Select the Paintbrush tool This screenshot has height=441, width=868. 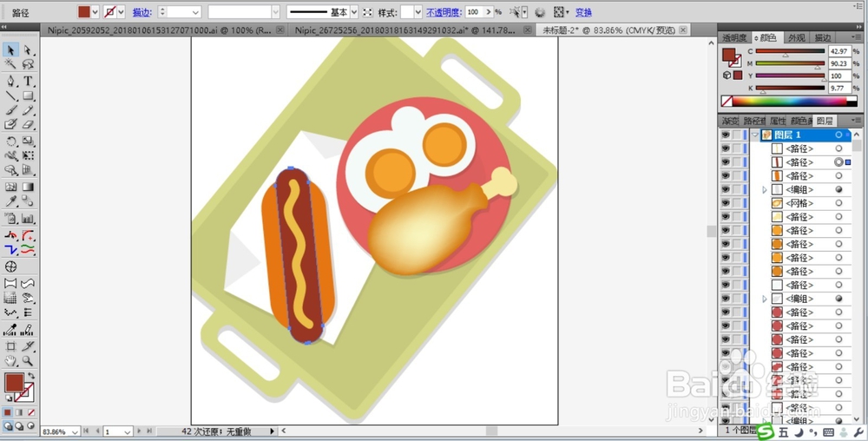10,110
